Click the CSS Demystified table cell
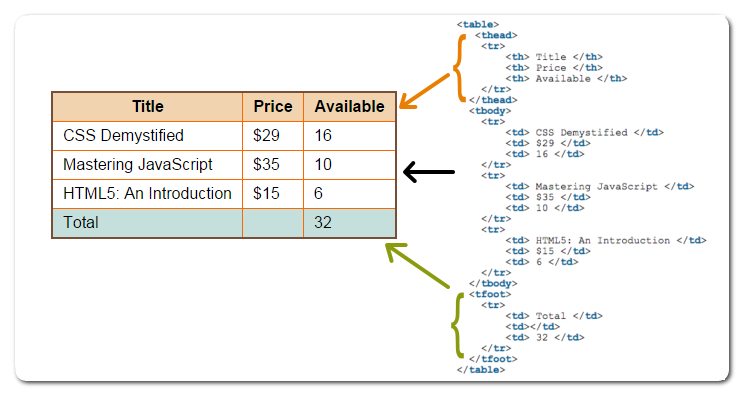Screen dimensions: 744x396 tap(148, 136)
